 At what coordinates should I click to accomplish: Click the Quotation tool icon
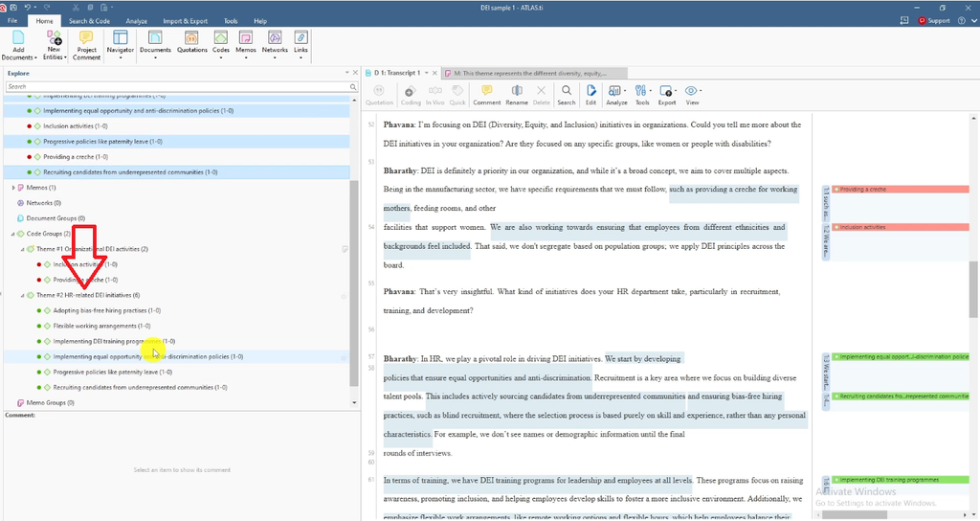coord(379,95)
